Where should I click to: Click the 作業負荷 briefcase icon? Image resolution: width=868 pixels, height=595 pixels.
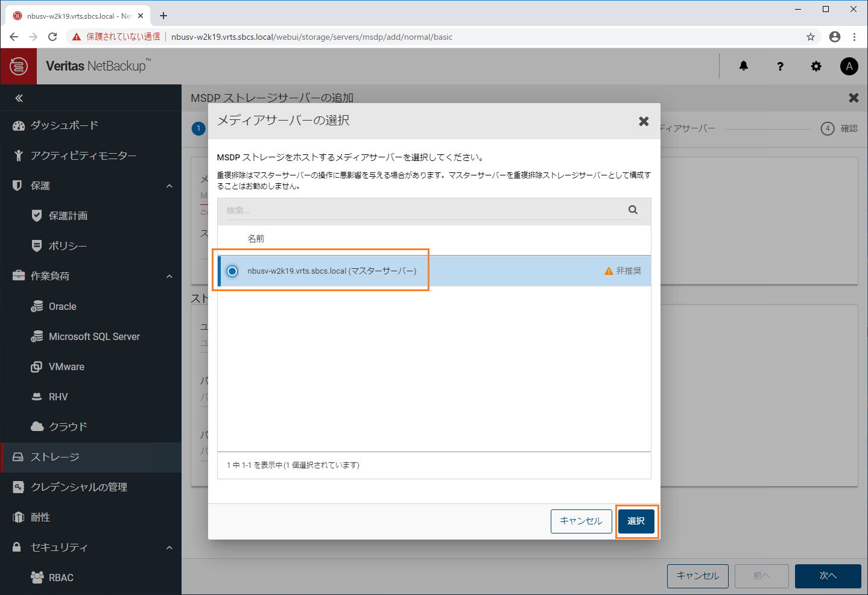19,276
